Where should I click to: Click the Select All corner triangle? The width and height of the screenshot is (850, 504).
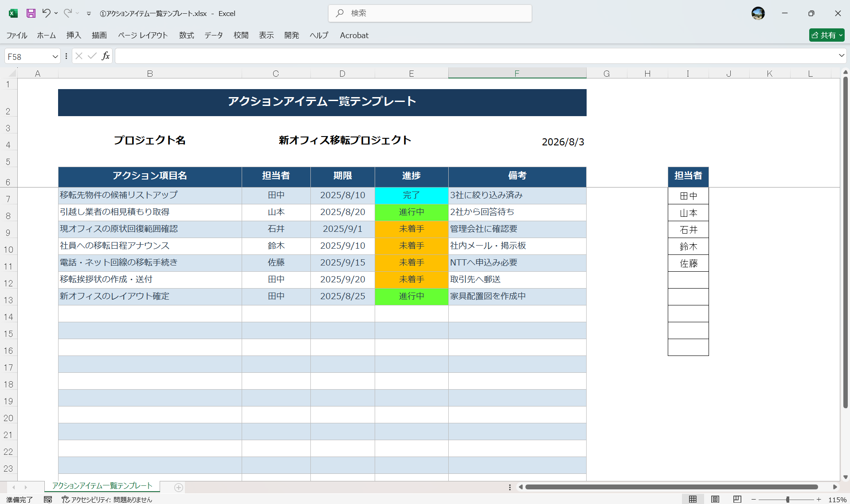point(12,73)
